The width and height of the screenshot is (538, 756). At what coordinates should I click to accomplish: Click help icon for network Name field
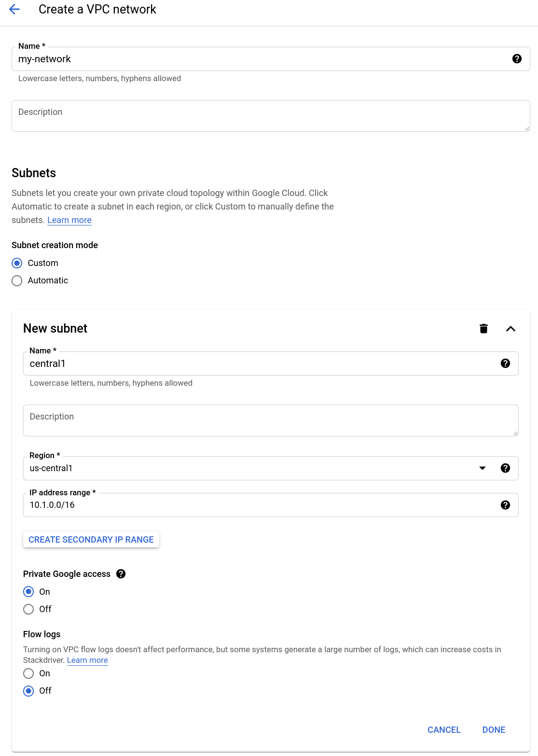517,59
